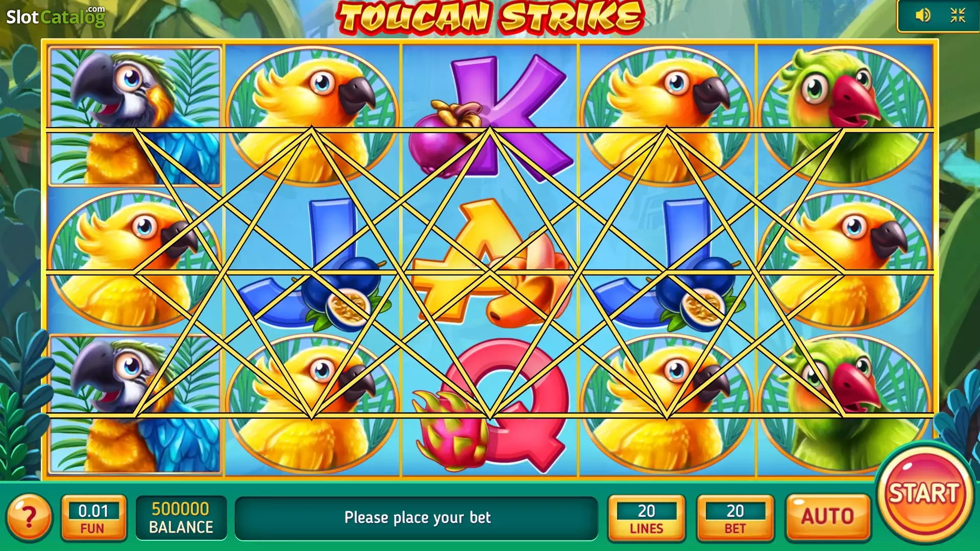The image size is (980, 551).
Task: Click the 500000 BALANCE display
Action: (181, 517)
